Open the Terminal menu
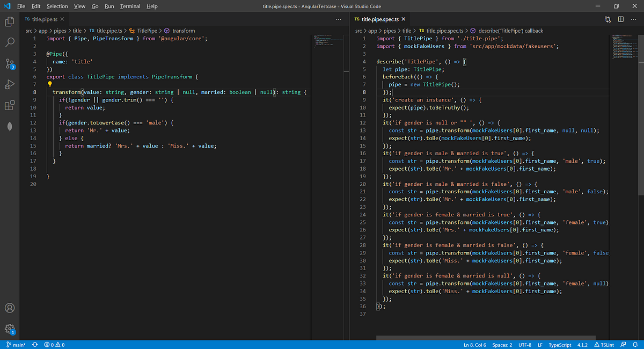Screen dimensions: 644x349 130,6
